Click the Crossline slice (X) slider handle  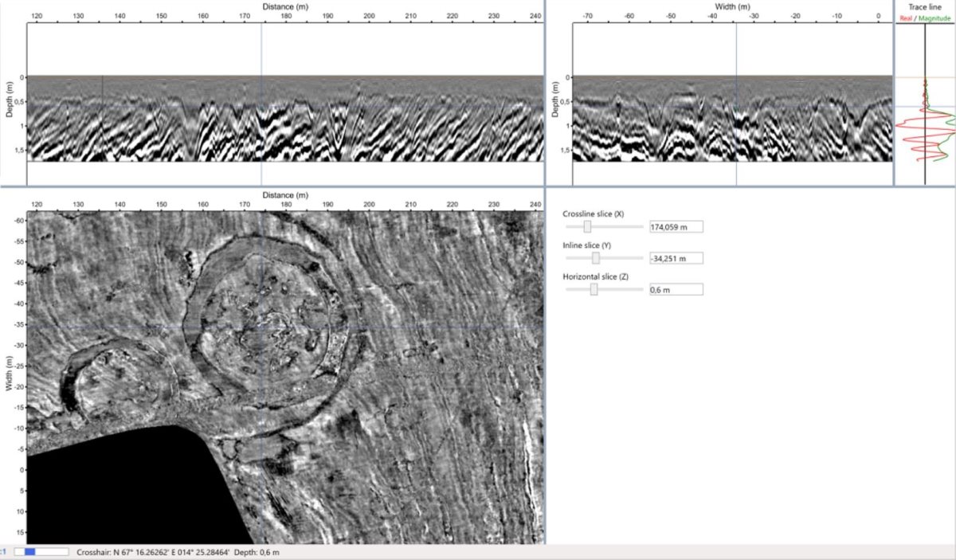587,226
